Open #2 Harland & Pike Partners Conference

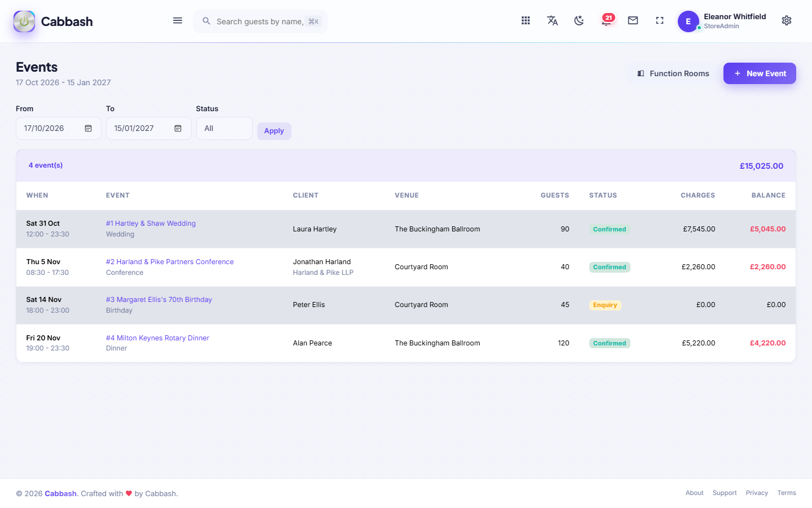[x=170, y=262]
